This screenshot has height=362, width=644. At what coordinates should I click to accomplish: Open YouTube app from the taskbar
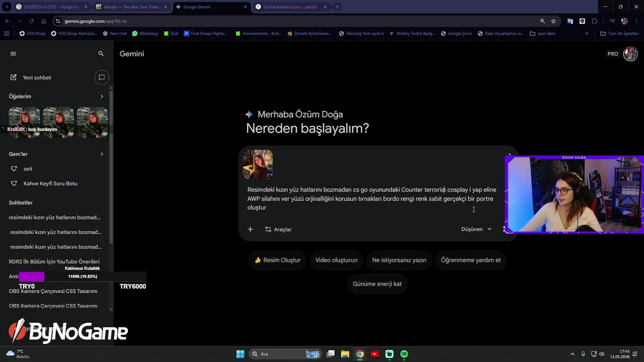click(x=374, y=354)
